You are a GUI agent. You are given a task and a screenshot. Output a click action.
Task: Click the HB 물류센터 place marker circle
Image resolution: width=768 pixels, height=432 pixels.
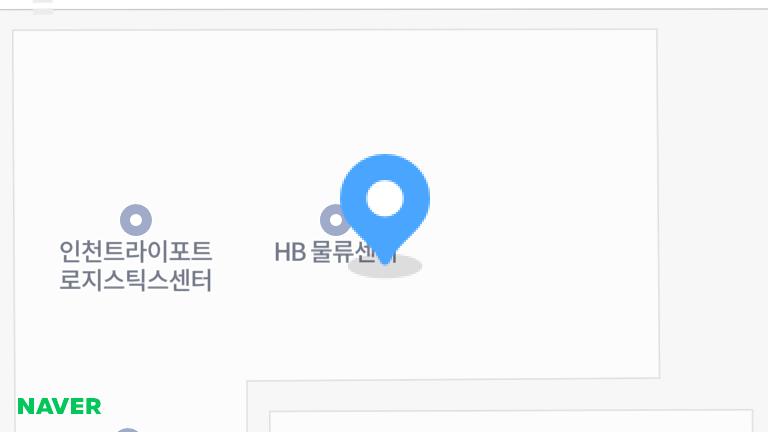click(333, 220)
